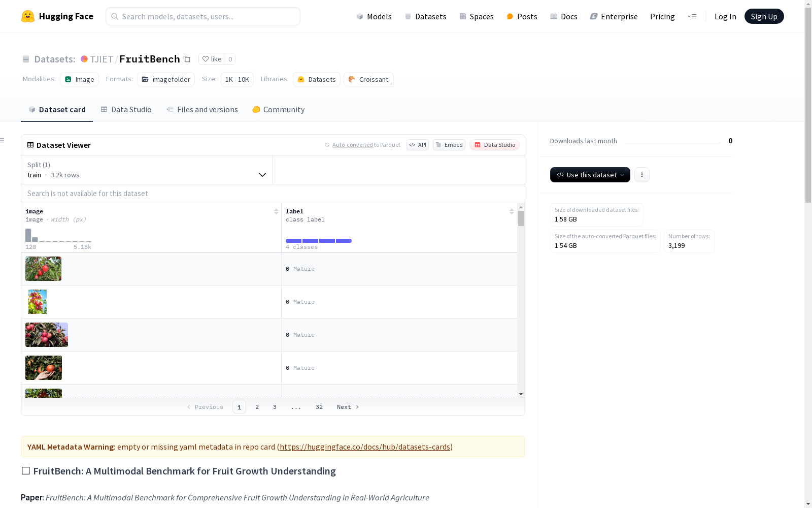
Task: Go to Spaces in the top navigation
Action: pos(477,16)
